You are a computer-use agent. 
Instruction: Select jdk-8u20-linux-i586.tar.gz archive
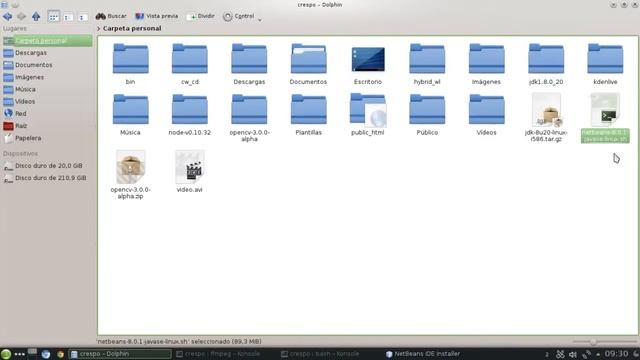546,110
